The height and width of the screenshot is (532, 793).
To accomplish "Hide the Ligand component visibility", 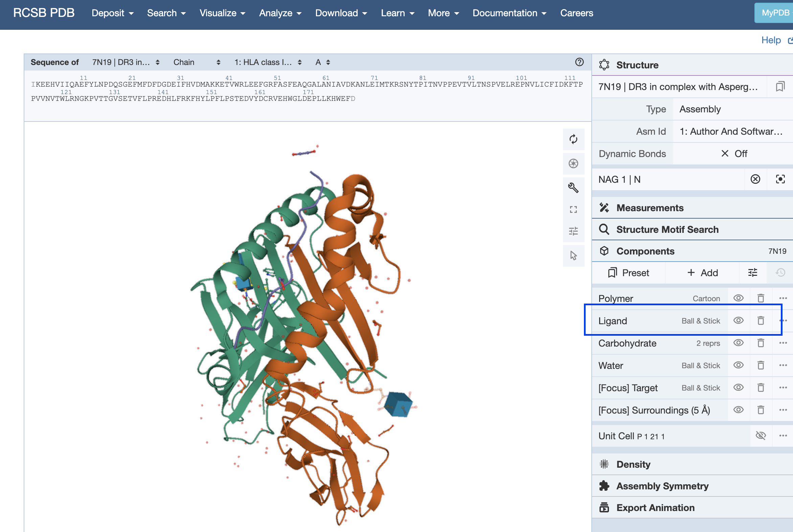I will click(x=739, y=320).
